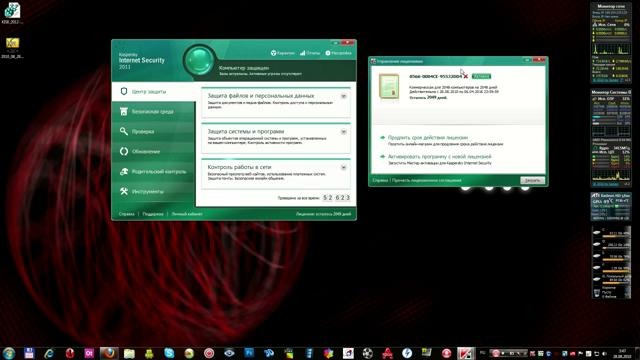Open Настройка settings in Kaspersky top bar
This screenshot has height=360, width=640.
(x=338, y=53)
